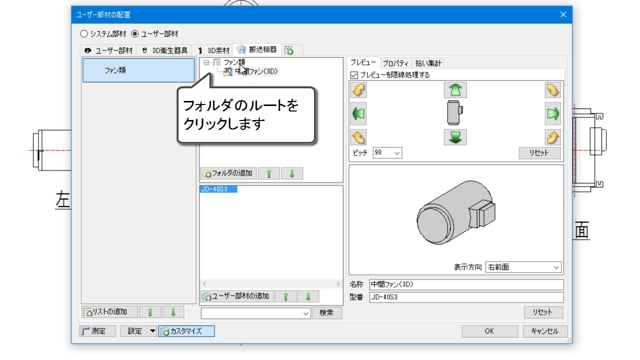The image size is (640, 360).
Task: Switch to the 3D素材 tab
Action: (214, 51)
